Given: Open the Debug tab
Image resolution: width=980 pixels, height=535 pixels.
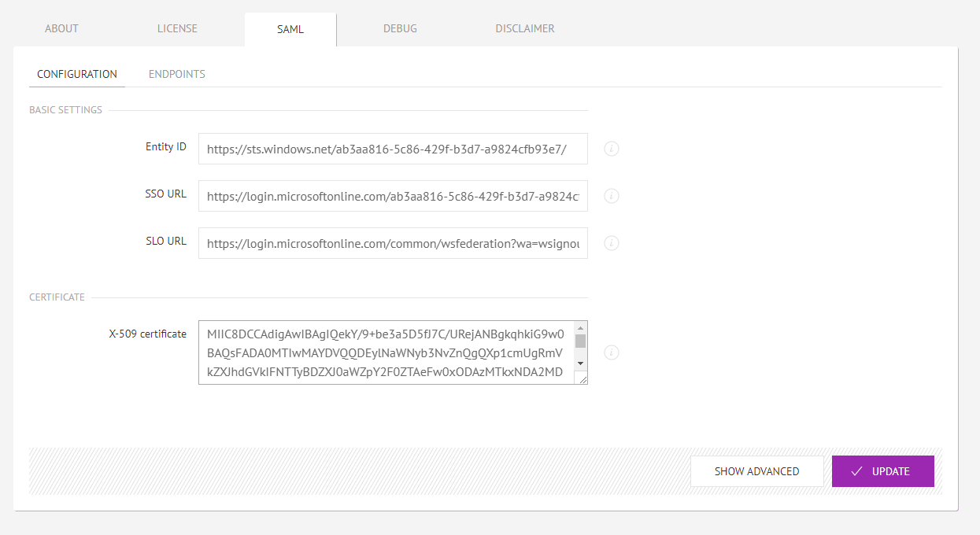Looking at the screenshot, I should (400, 29).
